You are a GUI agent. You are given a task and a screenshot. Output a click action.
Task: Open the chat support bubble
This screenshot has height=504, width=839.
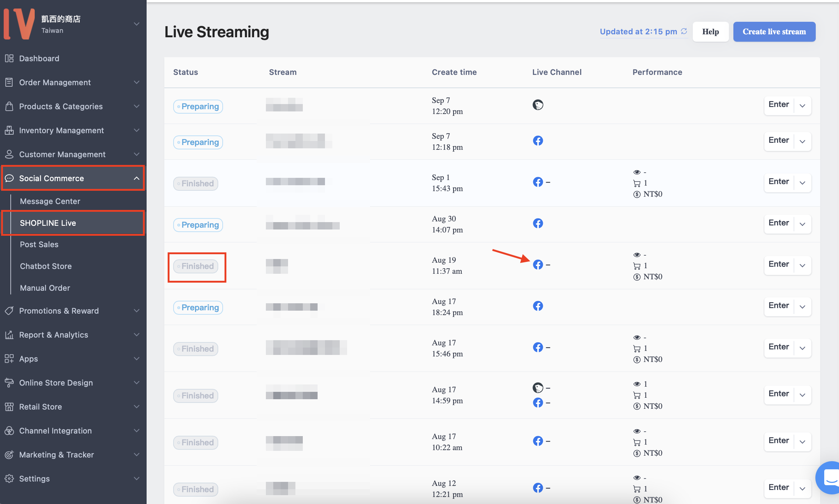(829, 478)
